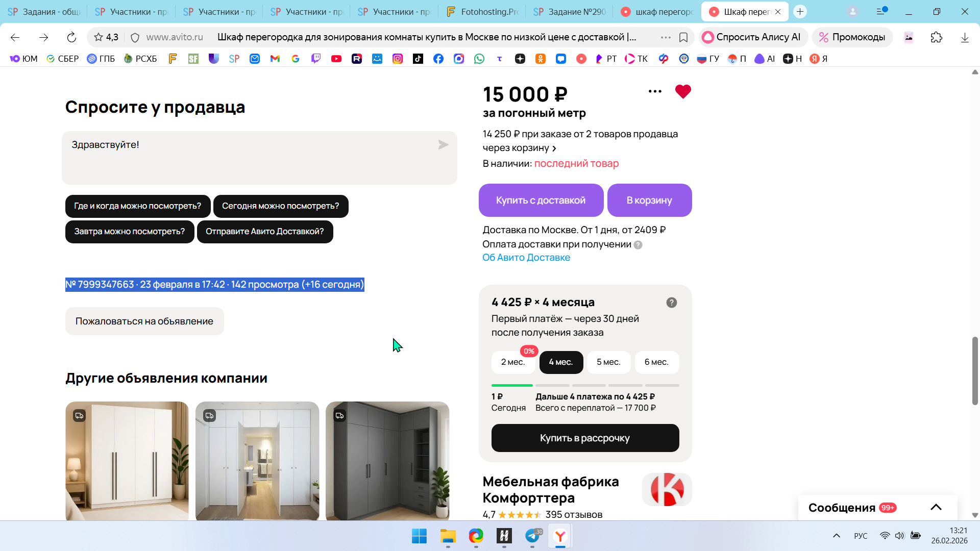Open browser extensions puzzle icon

pos(936,37)
